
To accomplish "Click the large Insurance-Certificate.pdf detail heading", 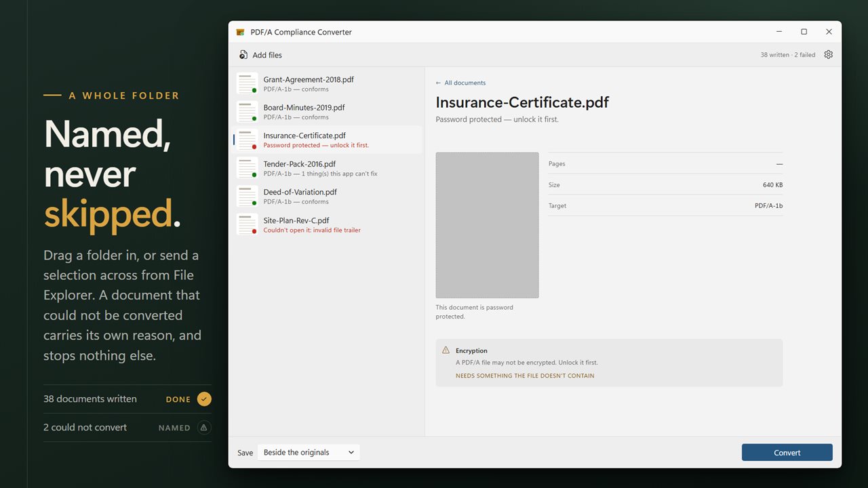I will (522, 102).
